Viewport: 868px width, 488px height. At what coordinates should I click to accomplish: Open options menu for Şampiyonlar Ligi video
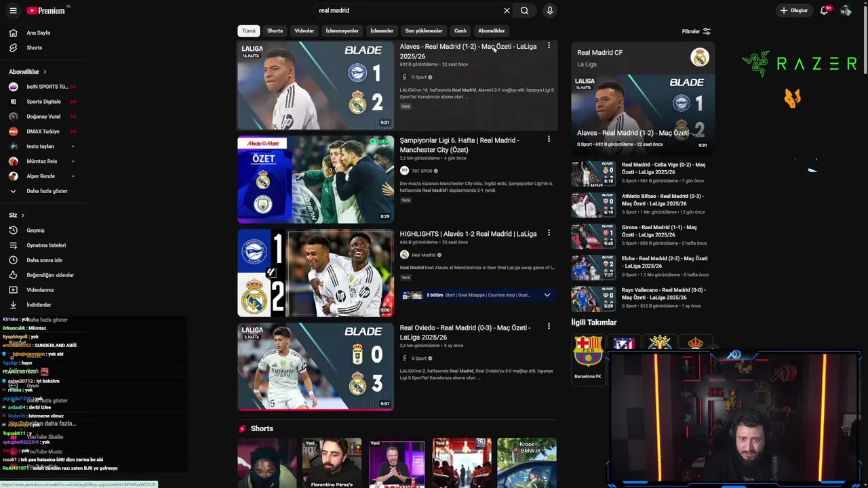click(549, 140)
